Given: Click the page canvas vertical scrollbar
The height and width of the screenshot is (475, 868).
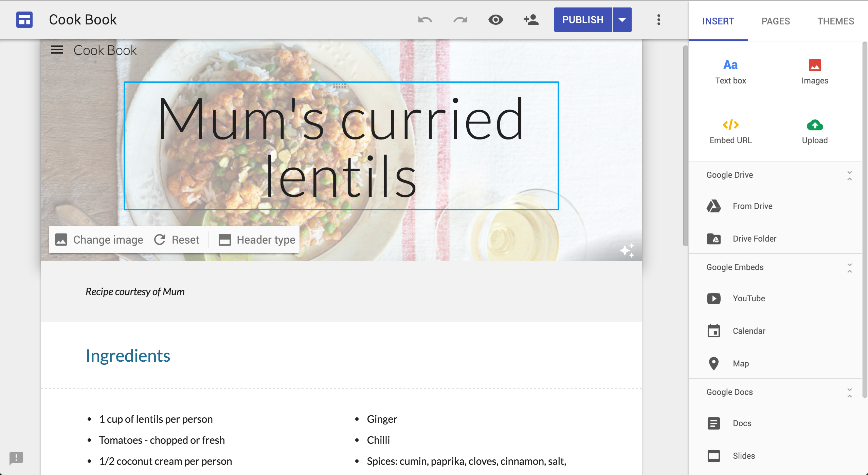Looking at the screenshot, I should point(685,146).
